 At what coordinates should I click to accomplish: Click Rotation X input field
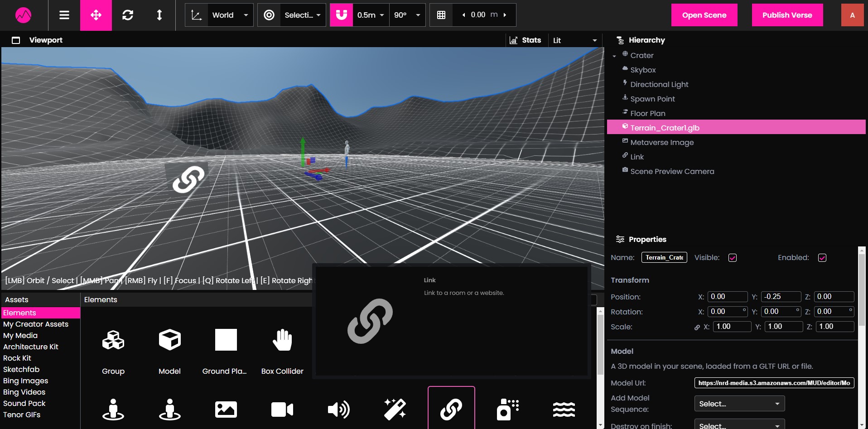[x=728, y=312]
